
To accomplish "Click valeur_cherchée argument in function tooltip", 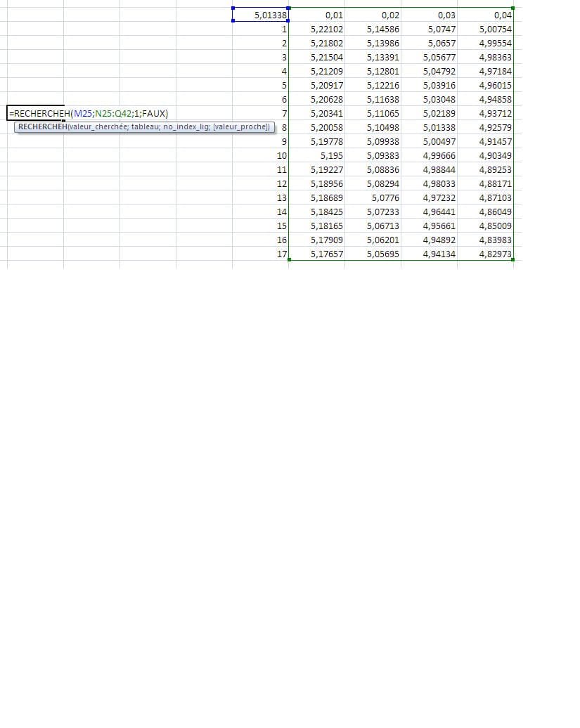I will (x=98, y=126).
